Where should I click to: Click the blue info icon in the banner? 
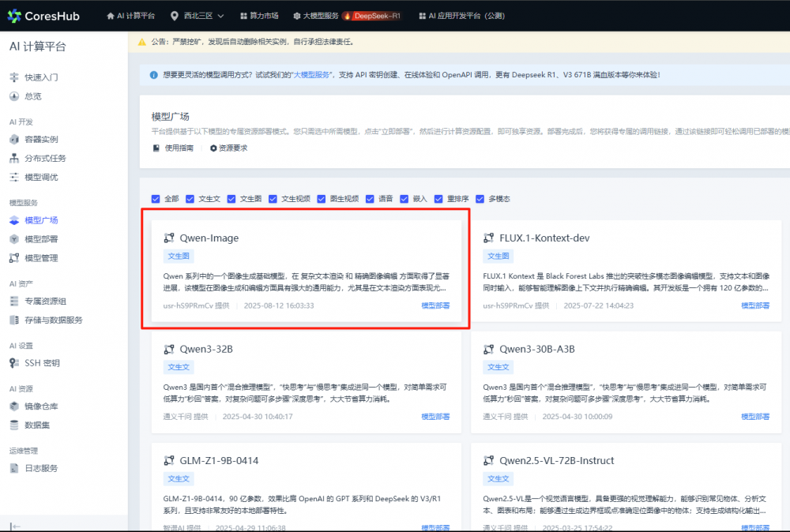(x=154, y=75)
